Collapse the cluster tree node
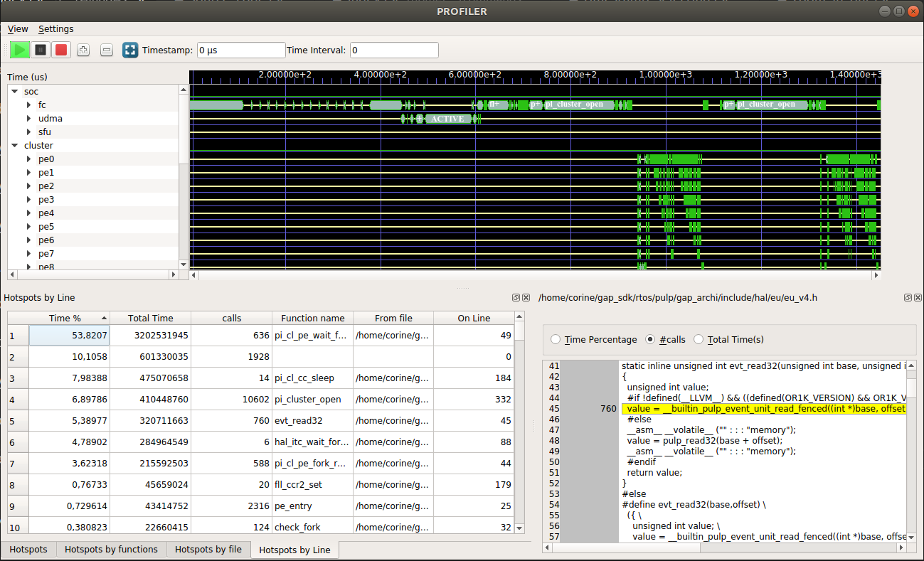 click(14, 146)
